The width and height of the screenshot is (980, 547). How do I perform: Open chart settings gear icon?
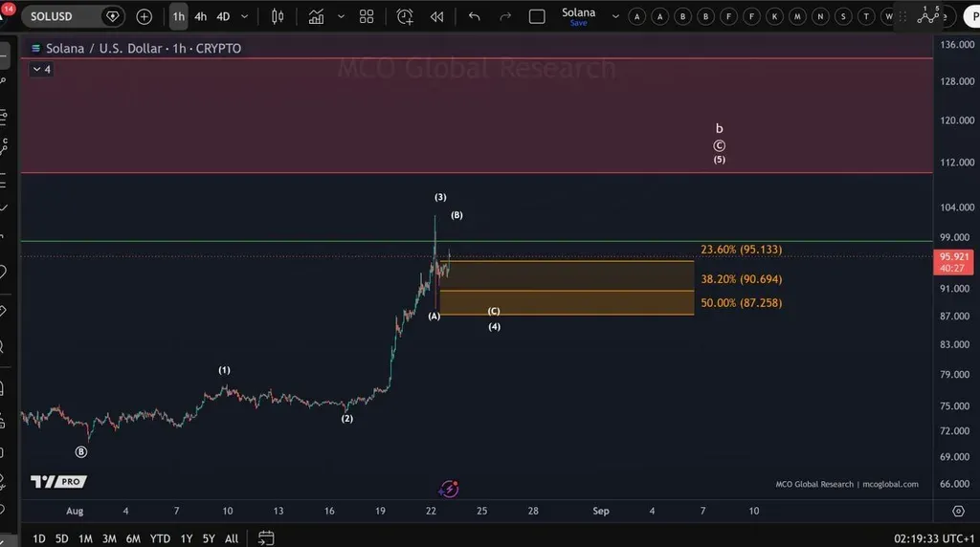tap(958, 511)
